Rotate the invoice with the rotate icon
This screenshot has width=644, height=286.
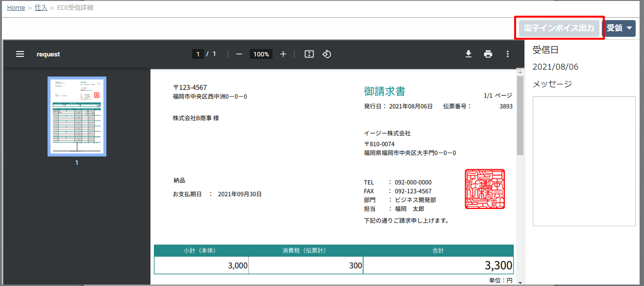(x=327, y=54)
